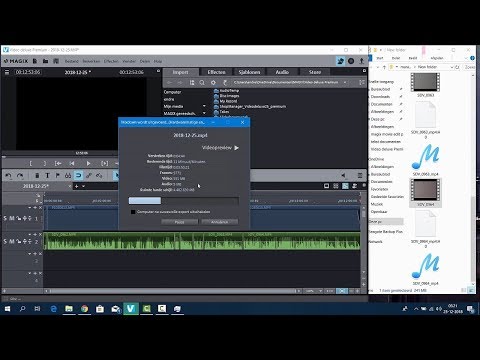Open the Store tab
Image resolution: width=480 pixels, height=360 pixels.
point(315,72)
